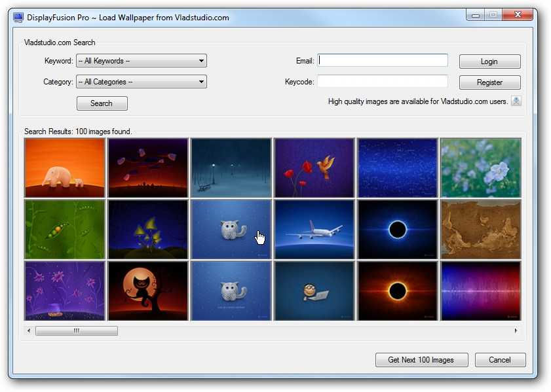Minimize the DisplayFusion window
This screenshot has height=392, width=551.
pyautogui.click(x=476, y=15)
